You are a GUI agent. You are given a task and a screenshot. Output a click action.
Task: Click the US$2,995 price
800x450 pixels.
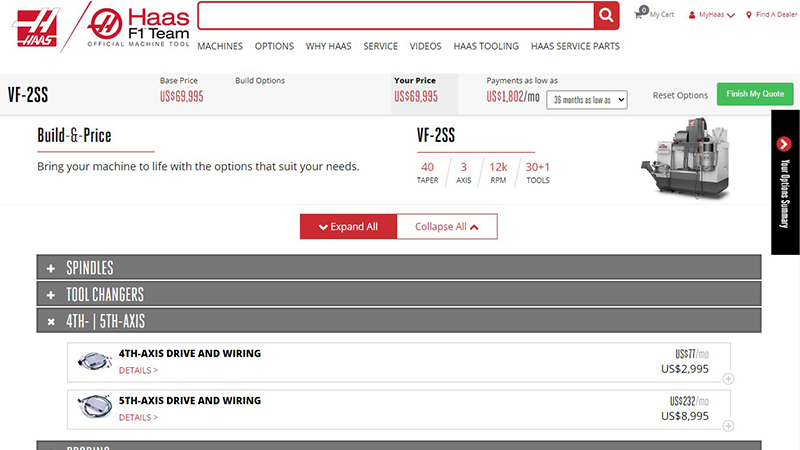tap(685, 369)
